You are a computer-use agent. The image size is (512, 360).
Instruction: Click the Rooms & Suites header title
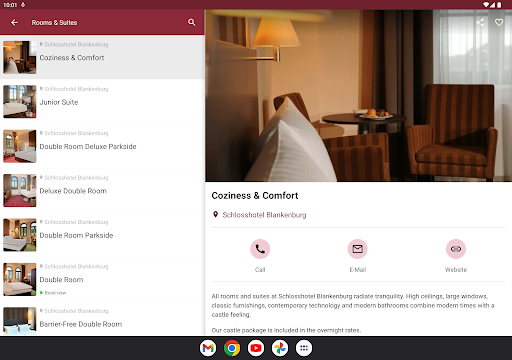(54, 22)
